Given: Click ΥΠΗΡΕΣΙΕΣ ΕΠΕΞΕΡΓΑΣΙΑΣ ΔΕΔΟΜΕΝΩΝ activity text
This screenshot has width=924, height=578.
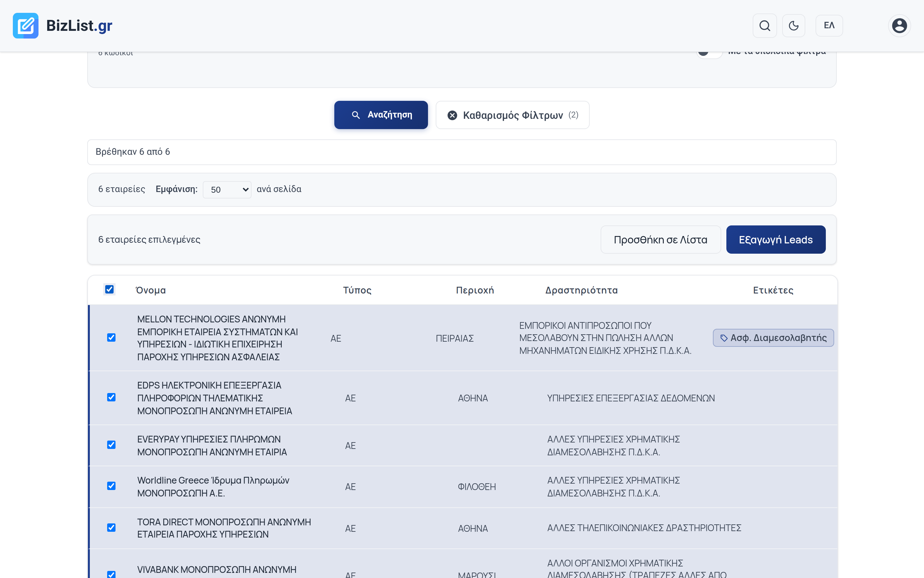Looking at the screenshot, I should point(631,398).
